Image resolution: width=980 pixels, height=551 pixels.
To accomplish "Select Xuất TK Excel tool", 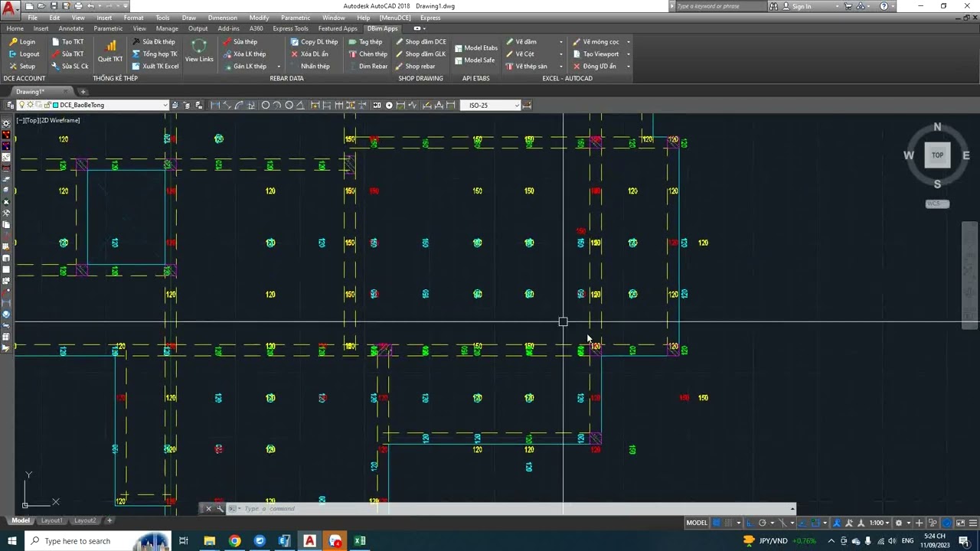I will [x=155, y=66].
